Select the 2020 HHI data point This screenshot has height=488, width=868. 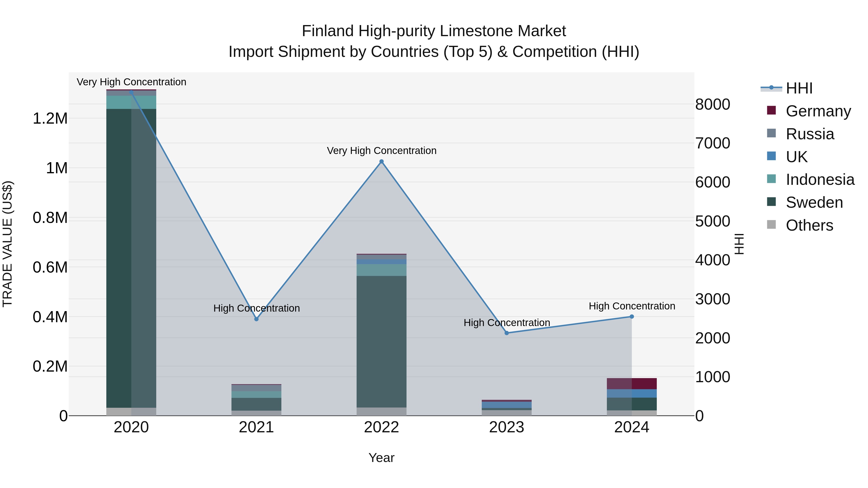click(x=131, y=92)
